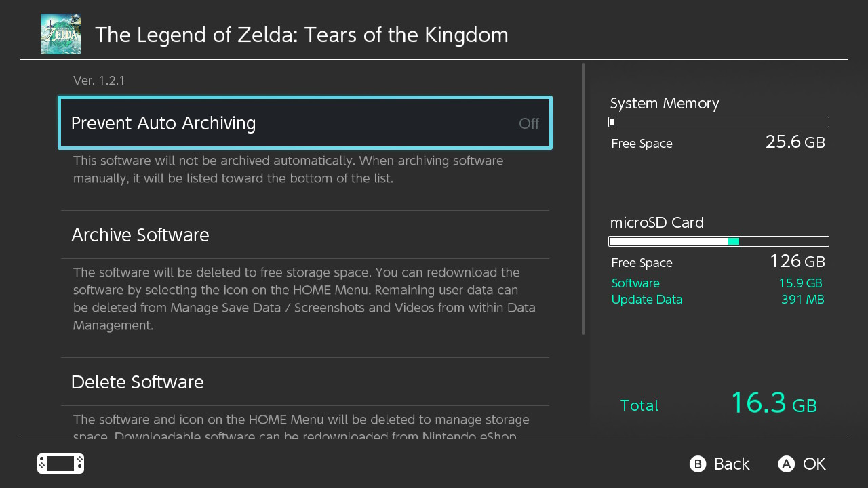Click the B Back button icon
868x488 pixels.
(697, 464)
